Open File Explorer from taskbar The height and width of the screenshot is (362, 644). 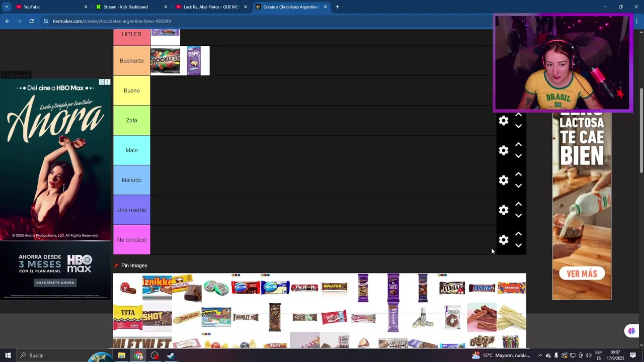[122, 355]
